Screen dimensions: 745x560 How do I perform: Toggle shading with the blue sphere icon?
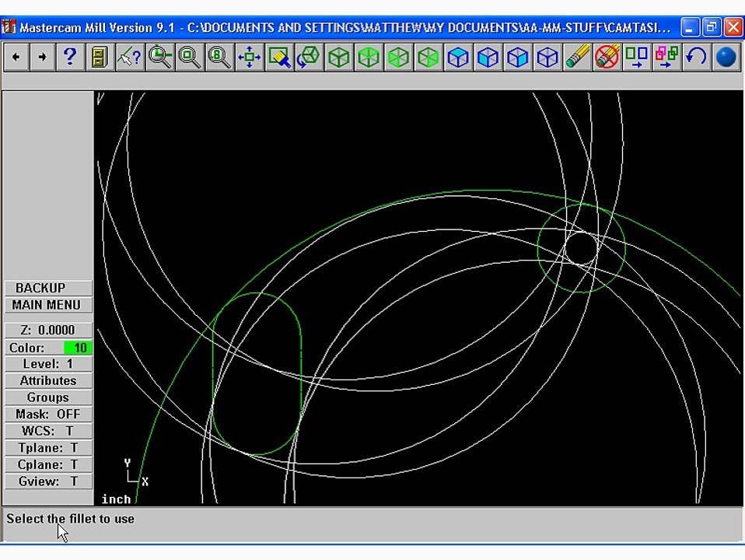pos(726,57)
